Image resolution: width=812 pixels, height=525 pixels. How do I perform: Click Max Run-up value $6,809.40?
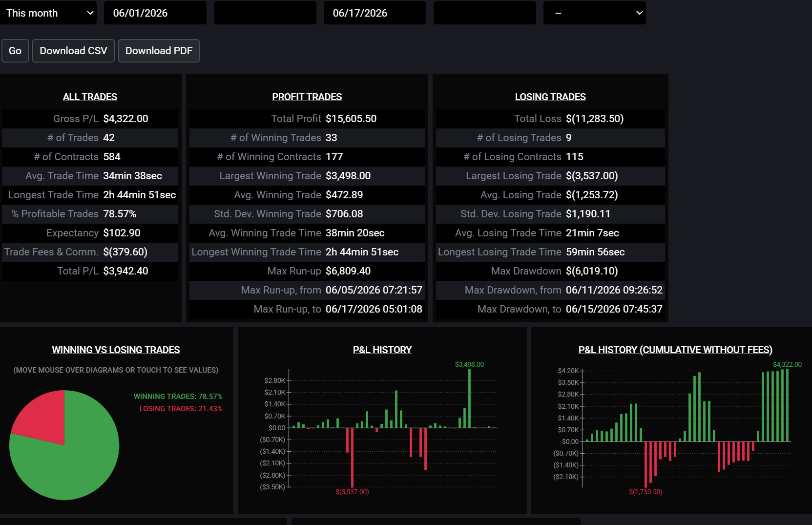[348, 271]
